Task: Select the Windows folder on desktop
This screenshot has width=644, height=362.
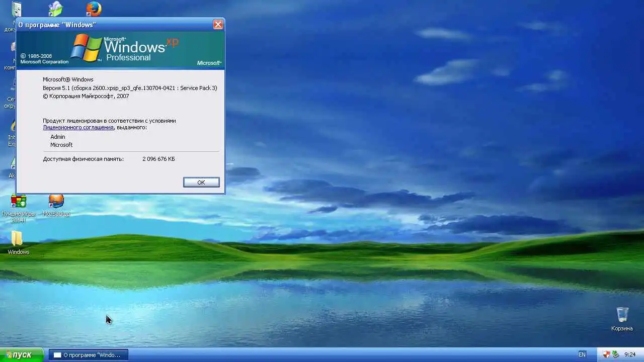Action: [19, 242]
